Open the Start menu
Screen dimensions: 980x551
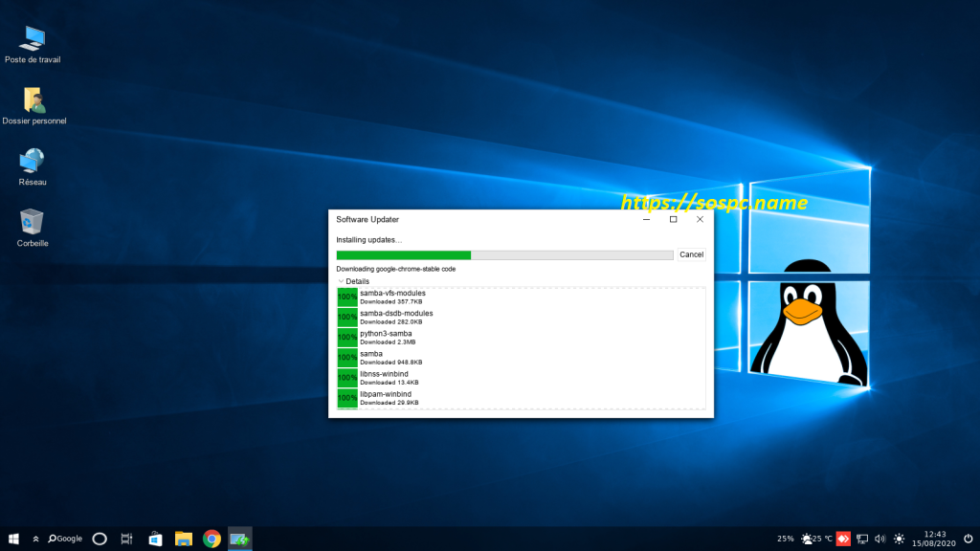tap(12, 538)
